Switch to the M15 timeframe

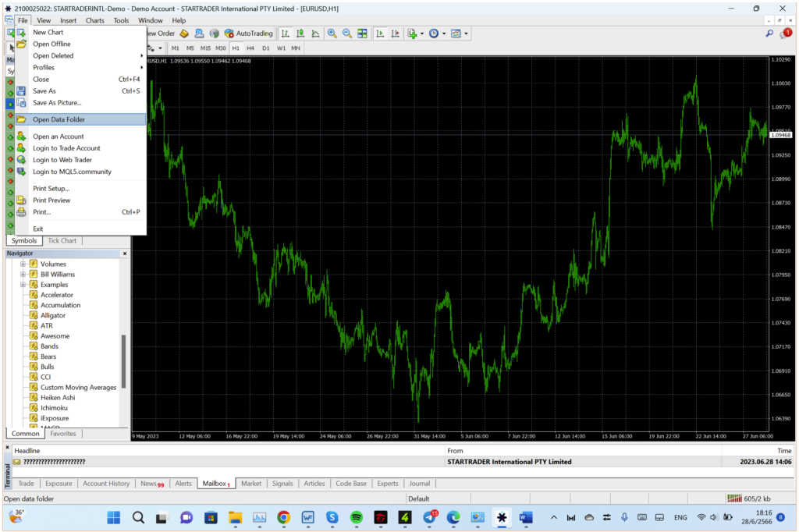click(x=205, y=48)
